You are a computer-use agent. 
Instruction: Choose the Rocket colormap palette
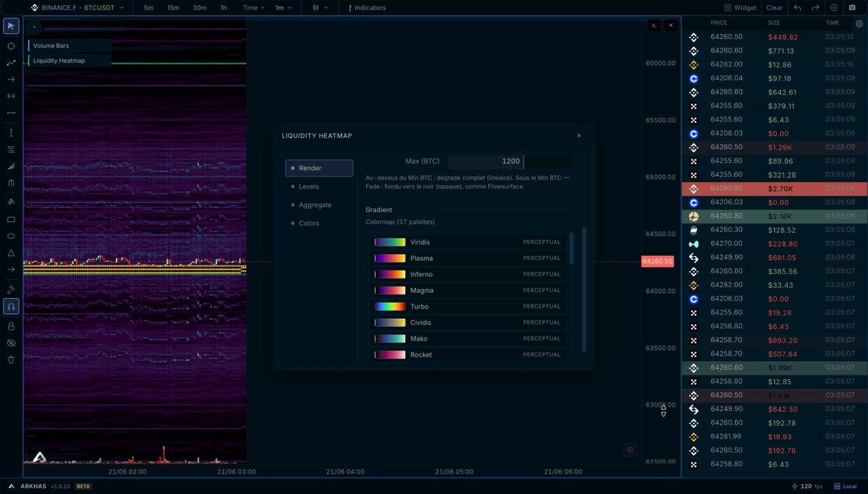coord(467,354)
